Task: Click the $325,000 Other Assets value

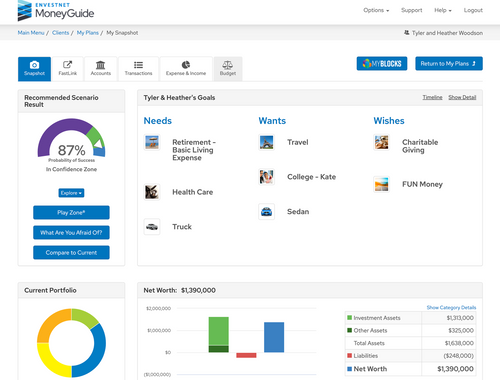Action: coord(461,331)
